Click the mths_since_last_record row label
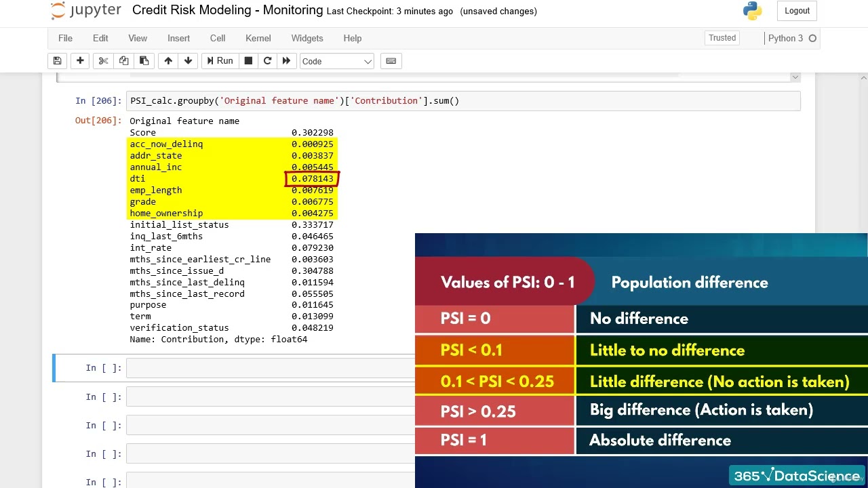Image resolution: width=868 pixels, height=488 pixels. tap(187, 294)
